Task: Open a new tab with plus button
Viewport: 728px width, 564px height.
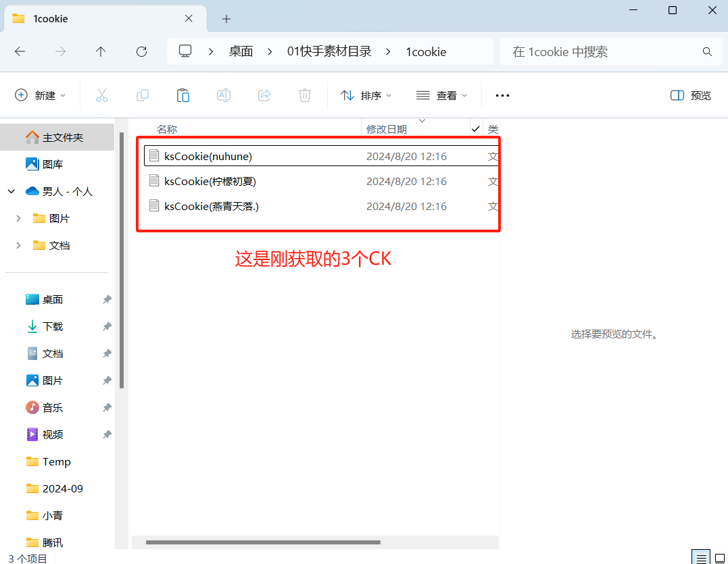Action: (x=226, y=19)
